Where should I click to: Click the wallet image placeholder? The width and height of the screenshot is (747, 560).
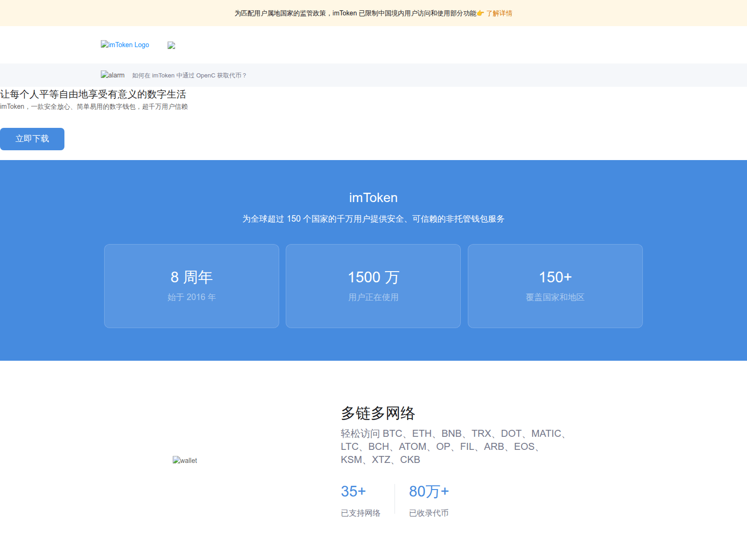coord(185,461)
